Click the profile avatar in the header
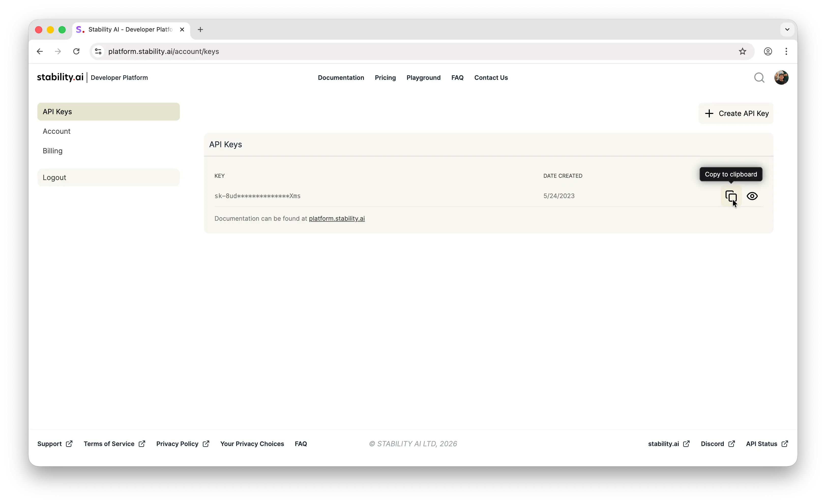826x504 pixels. (781, 77)
